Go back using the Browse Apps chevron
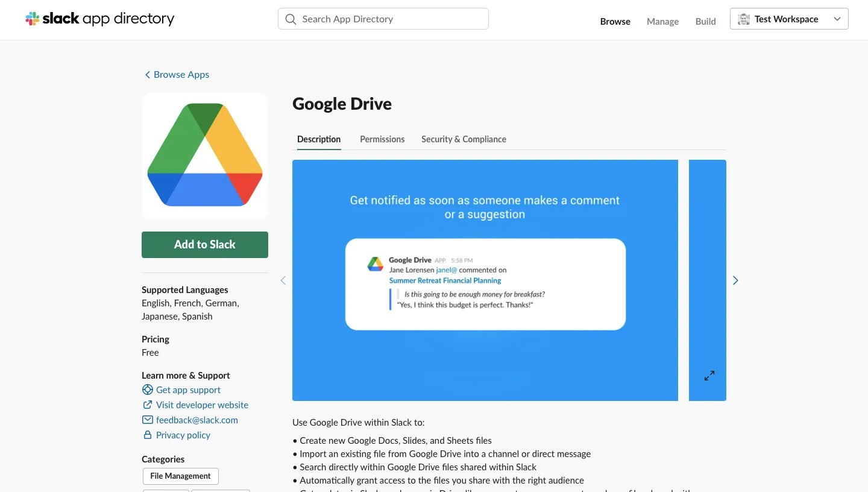The image size is (868, 492). coord(148,74)
